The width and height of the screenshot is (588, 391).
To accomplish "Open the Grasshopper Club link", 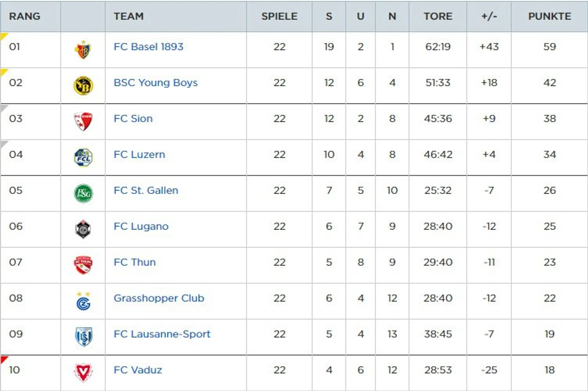I will [x=159, y=298].
